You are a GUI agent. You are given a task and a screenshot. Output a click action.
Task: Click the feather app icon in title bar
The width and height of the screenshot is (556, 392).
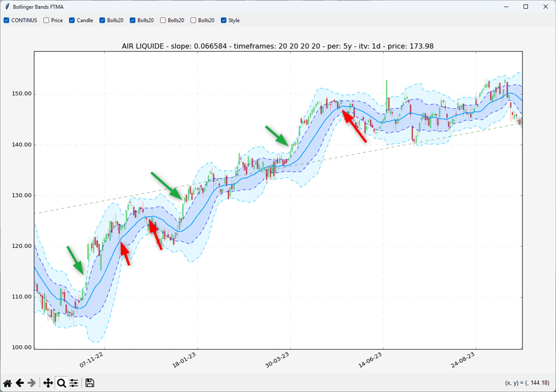click(x=7, y=7)
